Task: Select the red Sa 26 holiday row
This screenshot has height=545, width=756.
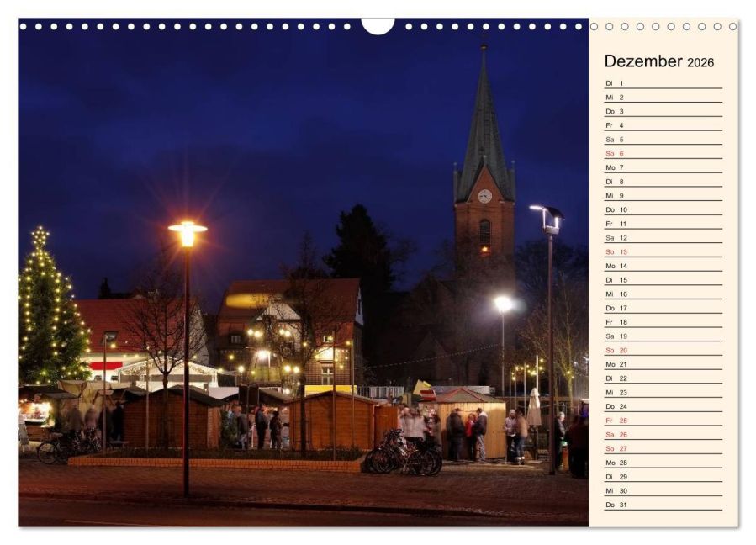Action: pyautogui.click(x=663, y=435)
